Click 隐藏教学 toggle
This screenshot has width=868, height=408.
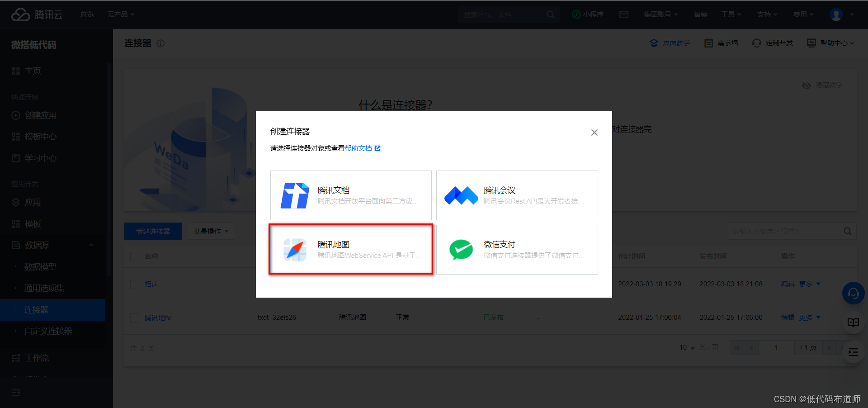pos(822,85)
